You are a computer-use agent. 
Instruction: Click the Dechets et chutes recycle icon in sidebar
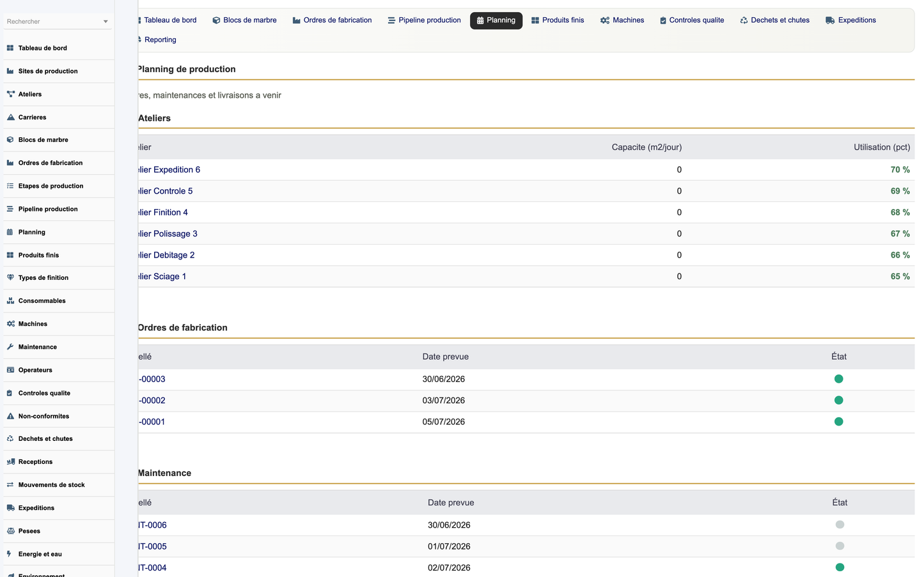tap(10, 438)
